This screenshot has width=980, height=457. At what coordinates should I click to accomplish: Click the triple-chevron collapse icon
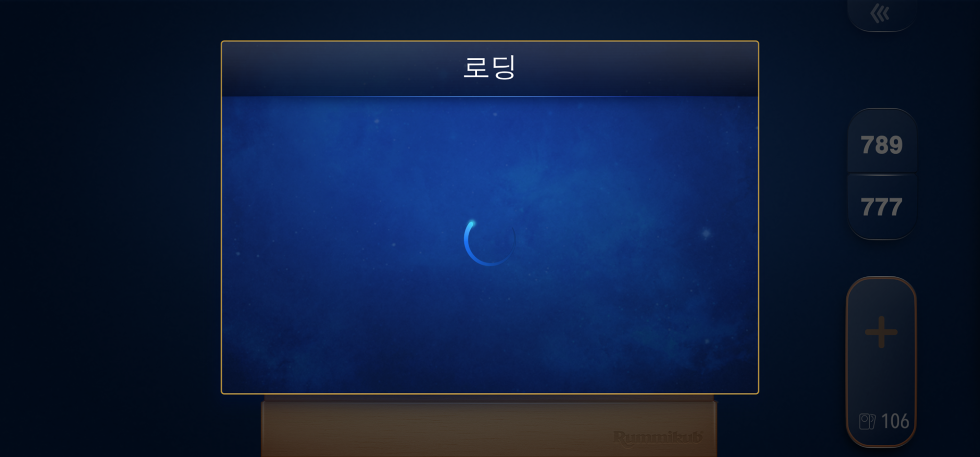pyautogui.click(x=880, y=13)
